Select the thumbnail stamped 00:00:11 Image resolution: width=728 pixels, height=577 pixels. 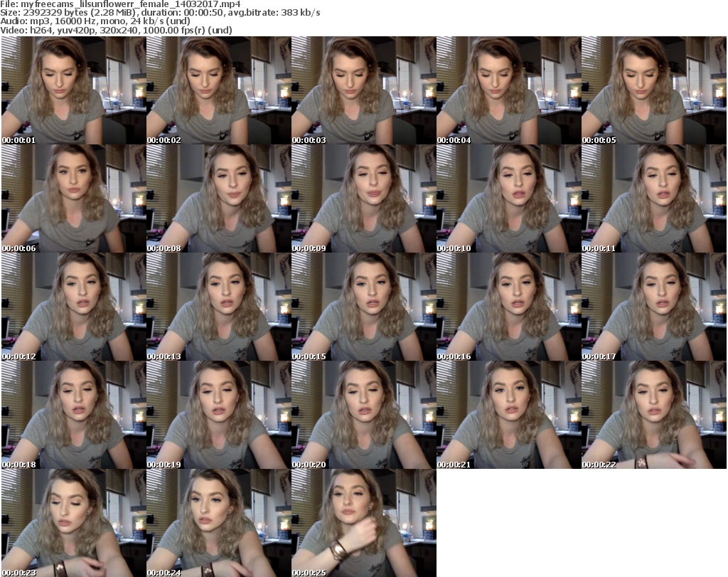coord(654,198)
